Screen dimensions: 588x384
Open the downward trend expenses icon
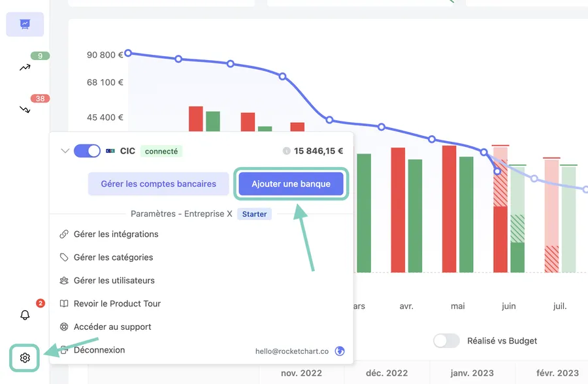(25, 109)
